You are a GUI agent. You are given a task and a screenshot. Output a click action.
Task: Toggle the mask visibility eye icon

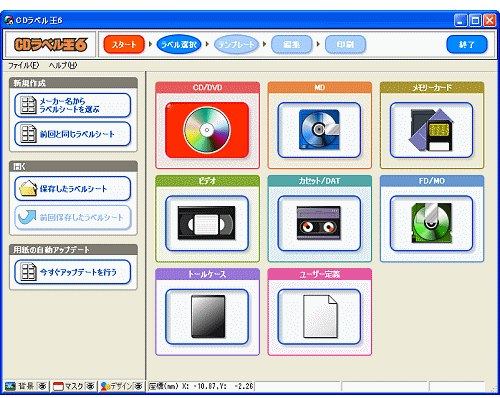[90, 386]
